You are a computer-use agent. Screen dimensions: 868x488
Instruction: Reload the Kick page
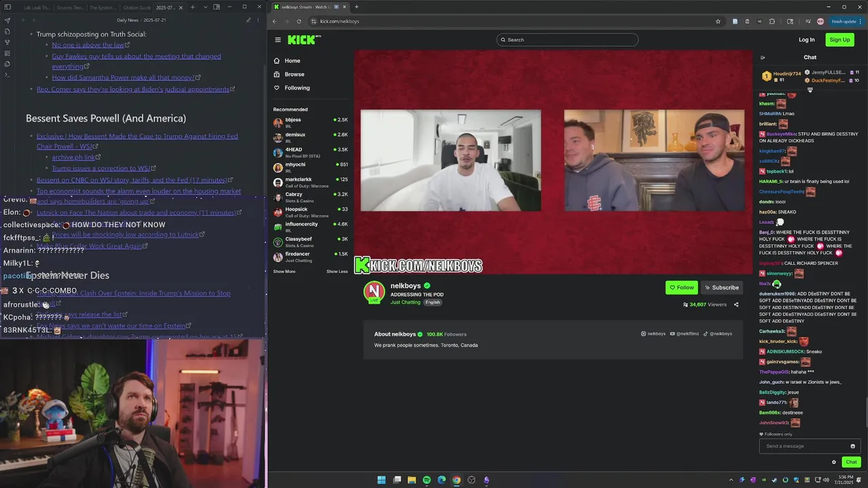click(298, 21)
